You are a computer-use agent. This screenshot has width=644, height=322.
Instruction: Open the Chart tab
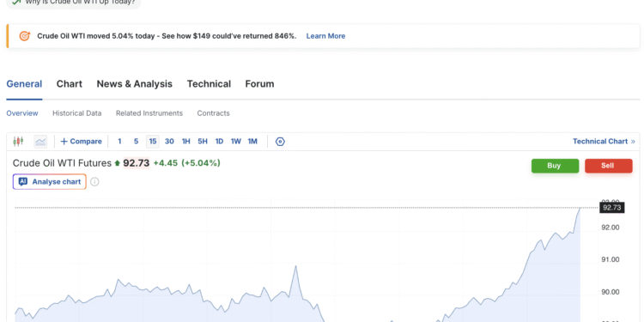coord(70,84)
